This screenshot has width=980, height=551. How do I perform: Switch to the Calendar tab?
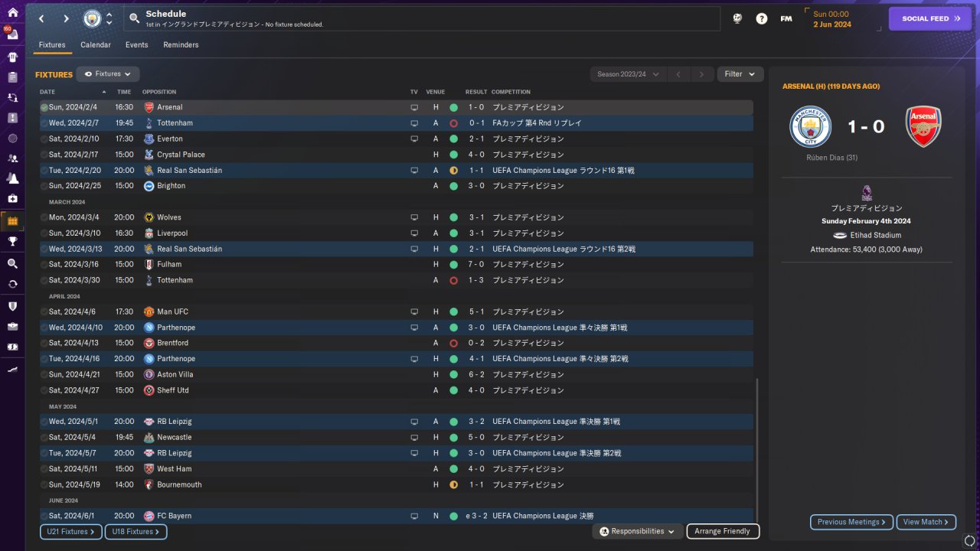(x=96, y=45)
